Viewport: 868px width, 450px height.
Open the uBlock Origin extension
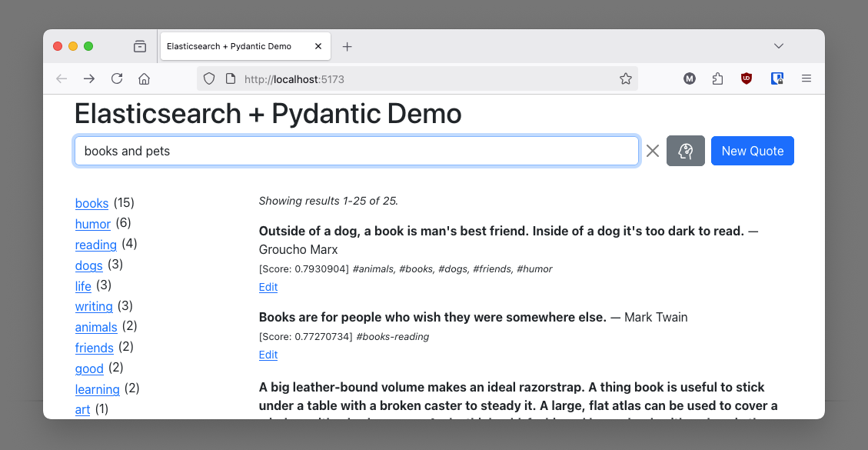pyautogui.click(x=746, y=78)
